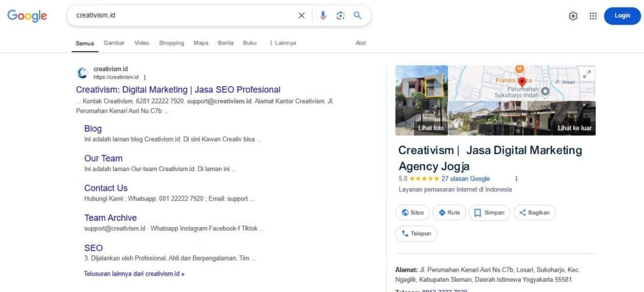
Task: Open the map thumbnail with red pin
Action: (x=521, y=82)
